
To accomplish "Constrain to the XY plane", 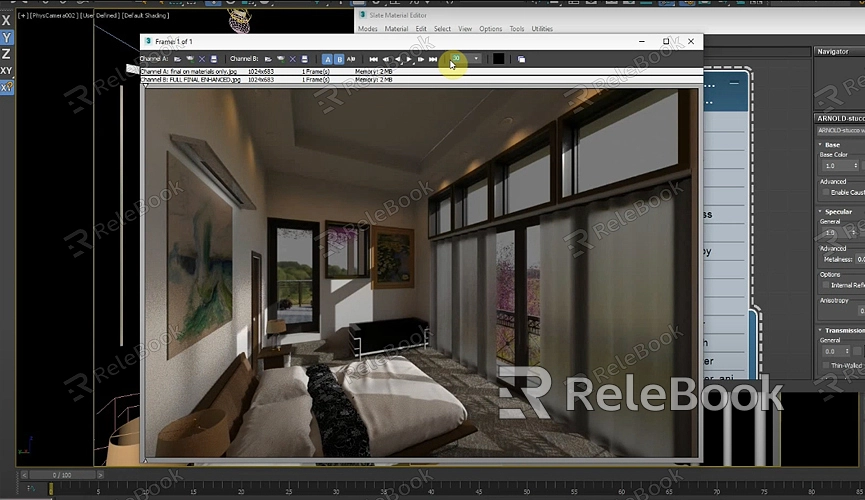I will 6,71.
